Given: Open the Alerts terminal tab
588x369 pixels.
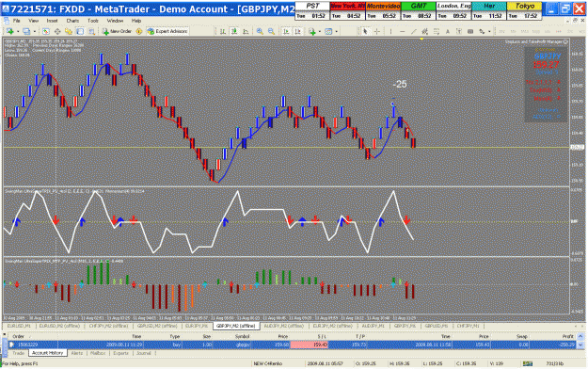Looking at the screenshot, I should (x=77, y=353).
